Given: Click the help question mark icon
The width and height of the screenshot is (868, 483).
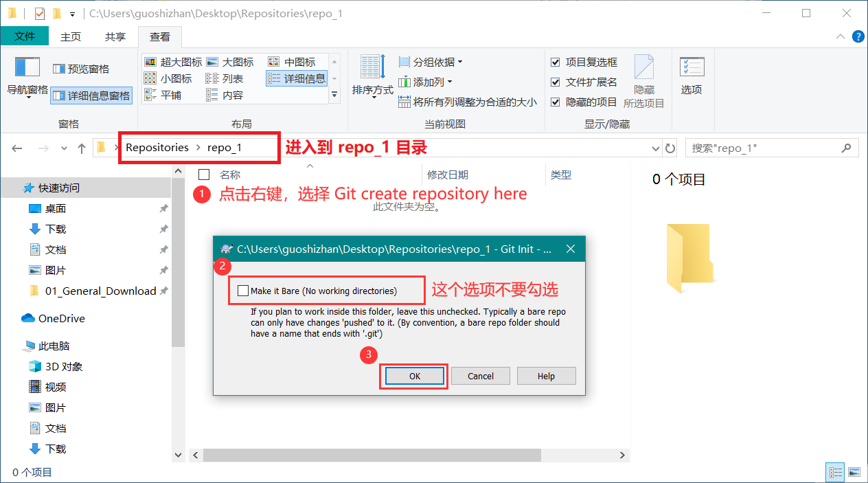Looking at the screenshot, I should 858,36.
